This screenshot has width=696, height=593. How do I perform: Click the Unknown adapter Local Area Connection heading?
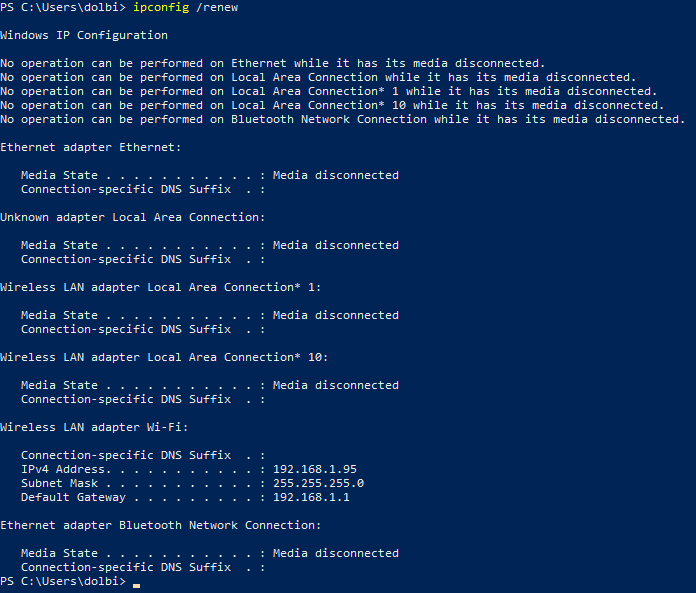pyautogui.click(x=132, y=217)
